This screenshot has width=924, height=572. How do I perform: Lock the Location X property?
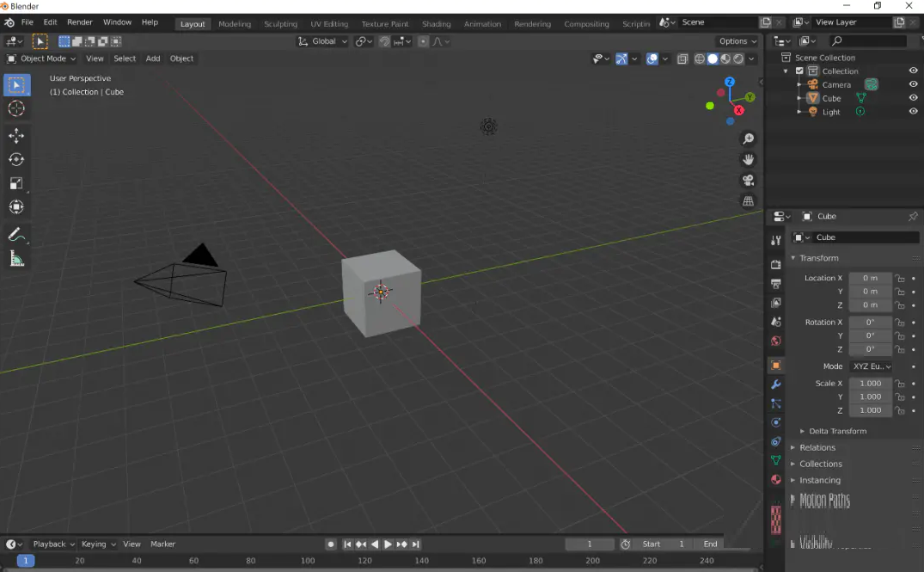click(x=900, y=279)
